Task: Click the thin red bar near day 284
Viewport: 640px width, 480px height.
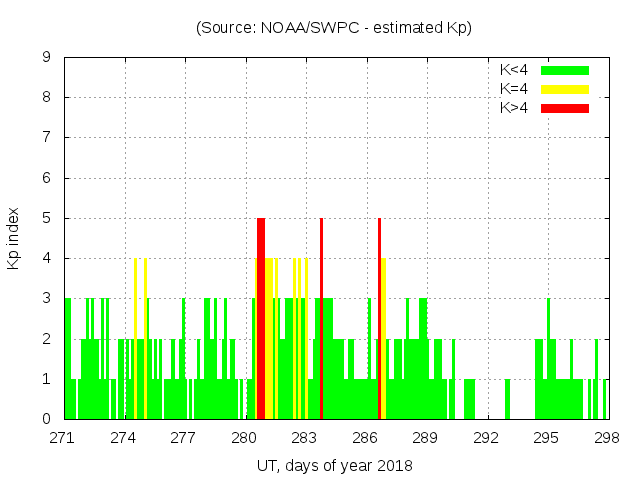Action: [321, 318]
